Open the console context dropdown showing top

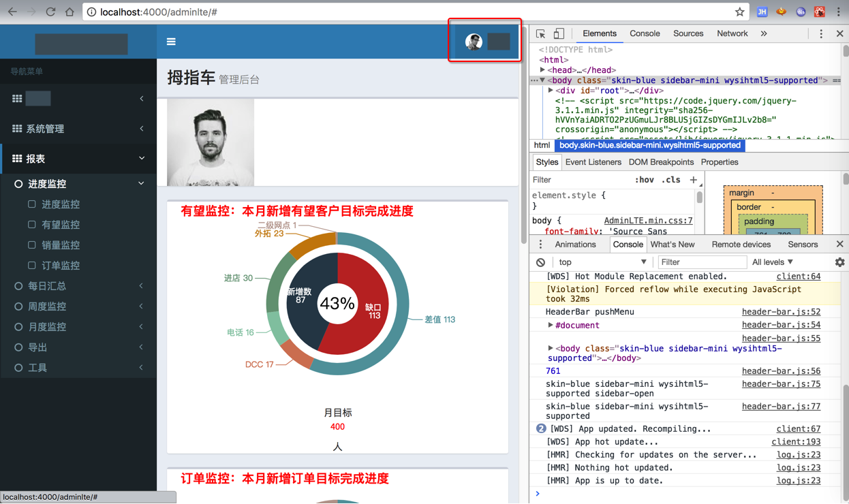[602, 262]
